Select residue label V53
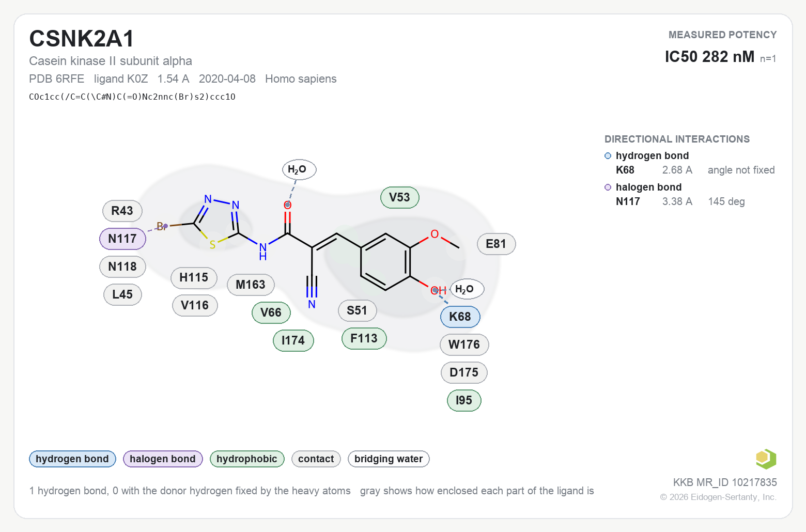This screenshot has height=532, width=806. tap(399, 197)
